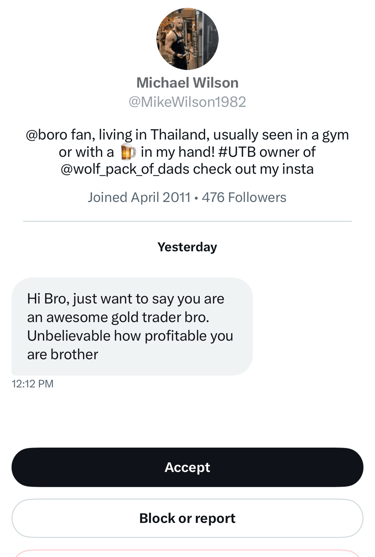
Task: Click the red-outlined button below Block or report
Action: [188, 553]
